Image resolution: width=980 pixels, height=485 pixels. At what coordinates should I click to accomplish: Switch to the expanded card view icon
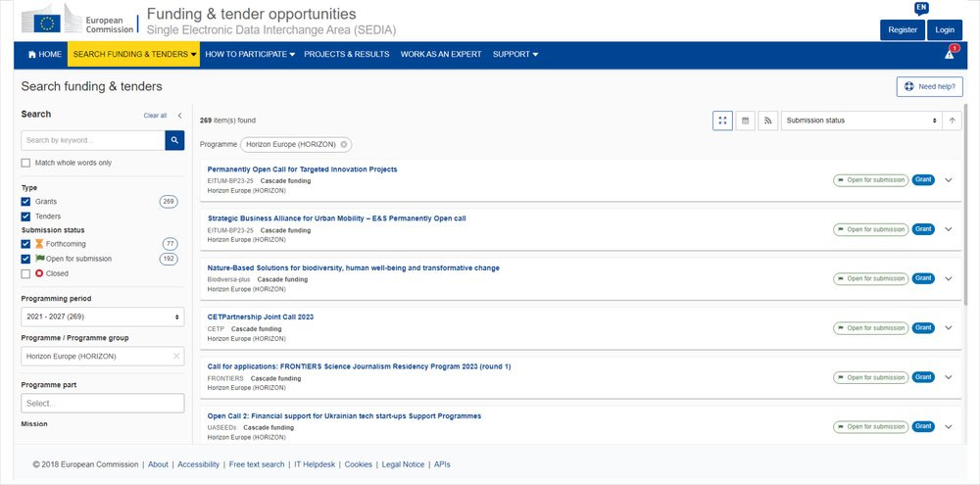coord(722,121)
